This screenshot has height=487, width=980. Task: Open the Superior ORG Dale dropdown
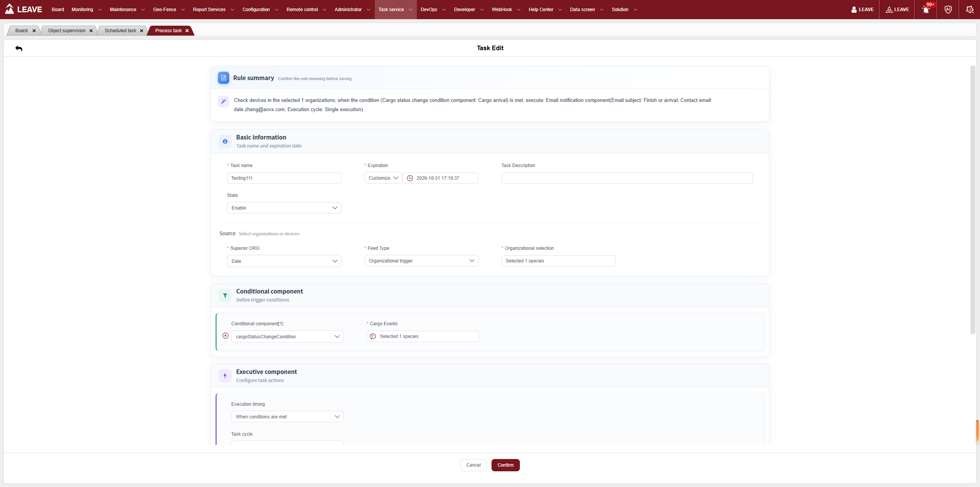pyautogui.click(x=284, y=261)
